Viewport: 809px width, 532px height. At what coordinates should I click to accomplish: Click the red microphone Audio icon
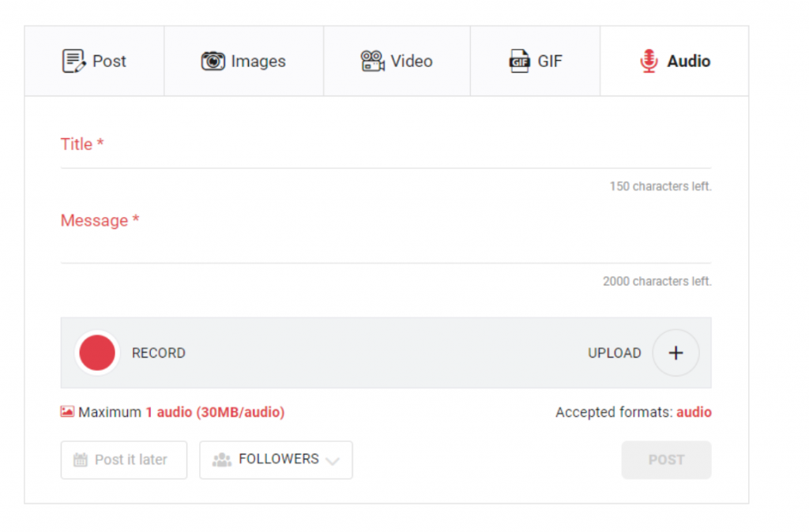[x=649, y=62]
